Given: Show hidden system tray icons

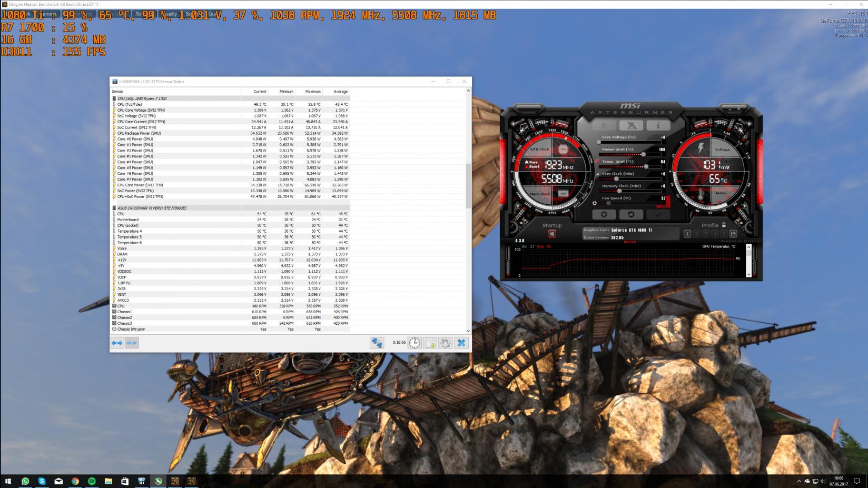Looking at the screenshot, I should tap(799, 481).
